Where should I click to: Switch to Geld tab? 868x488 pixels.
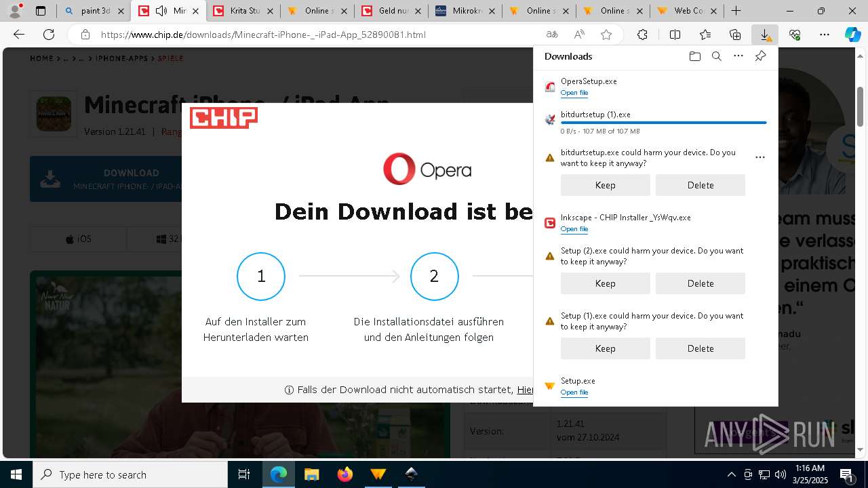391,11
